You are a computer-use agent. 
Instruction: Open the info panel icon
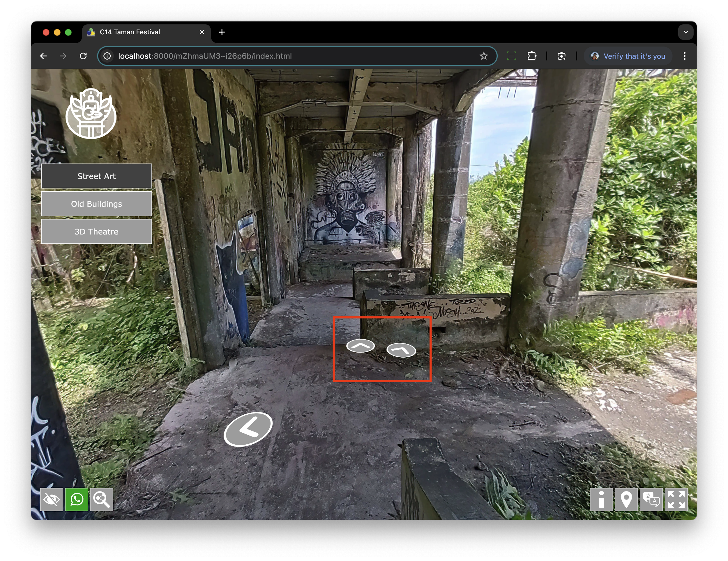point(601,499)
